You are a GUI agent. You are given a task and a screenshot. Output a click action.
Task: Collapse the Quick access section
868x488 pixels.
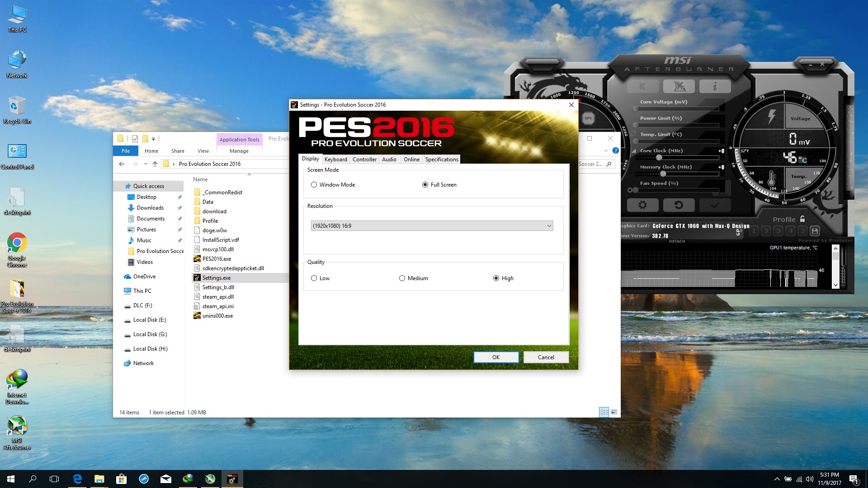(x=119, y=186)
